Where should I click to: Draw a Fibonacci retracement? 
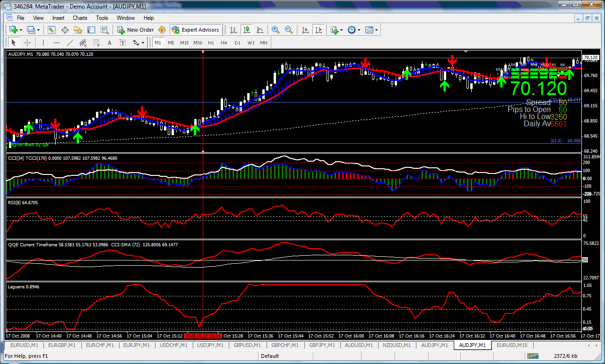[x=97, y=43]
